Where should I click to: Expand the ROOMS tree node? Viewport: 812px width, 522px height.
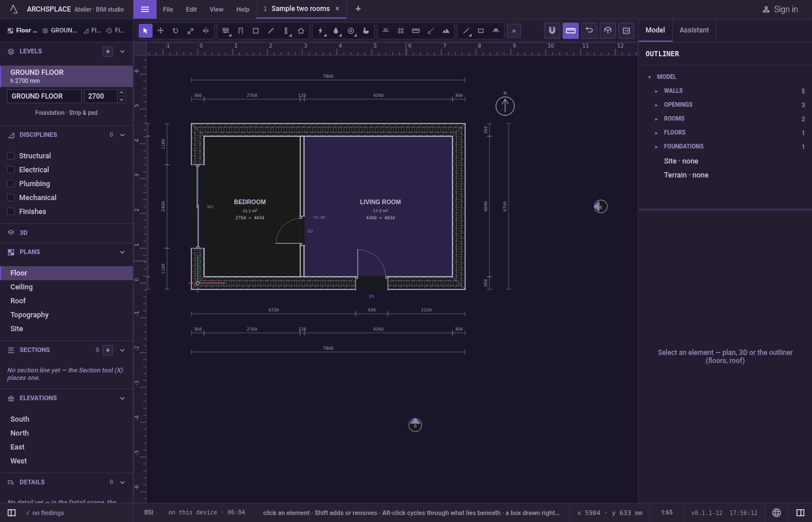coord(656,119)
